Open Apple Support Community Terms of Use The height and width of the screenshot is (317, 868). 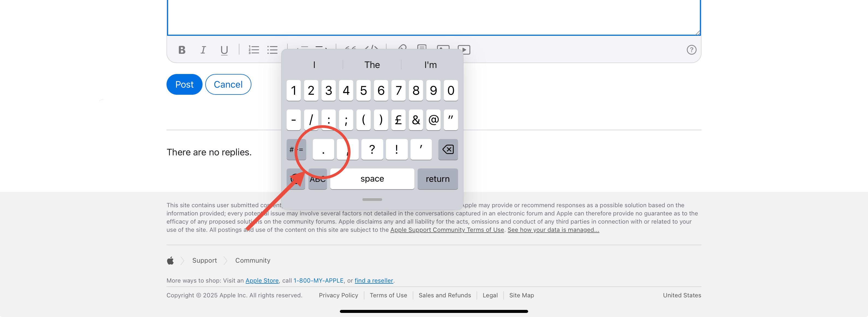click(447, 230)
